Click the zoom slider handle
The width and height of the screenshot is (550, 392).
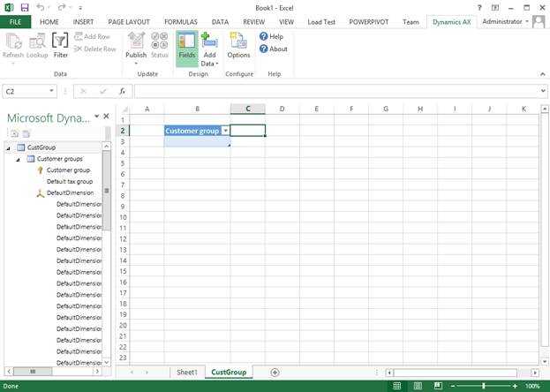tap(484, 386)
